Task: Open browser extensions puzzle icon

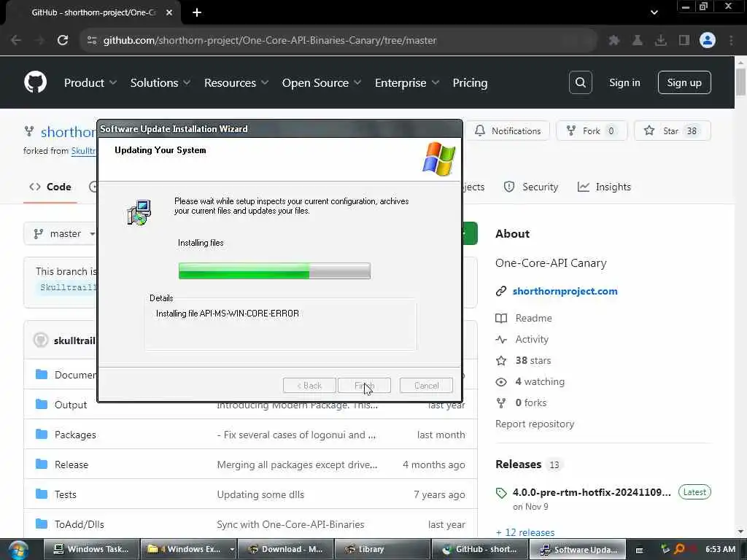Action: tap(614, 41)
